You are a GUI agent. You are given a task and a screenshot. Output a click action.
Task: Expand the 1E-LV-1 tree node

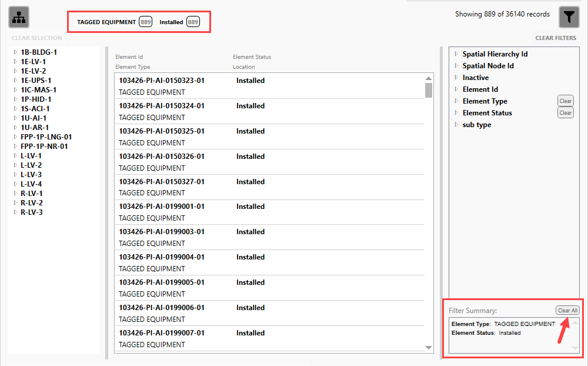point(15,62)
